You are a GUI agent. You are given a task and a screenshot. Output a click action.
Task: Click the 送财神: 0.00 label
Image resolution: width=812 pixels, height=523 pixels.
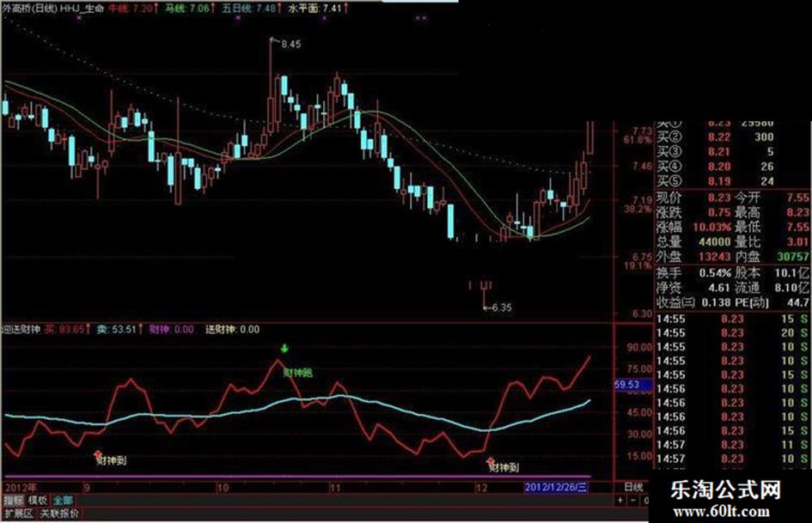(x=232, y=329)
